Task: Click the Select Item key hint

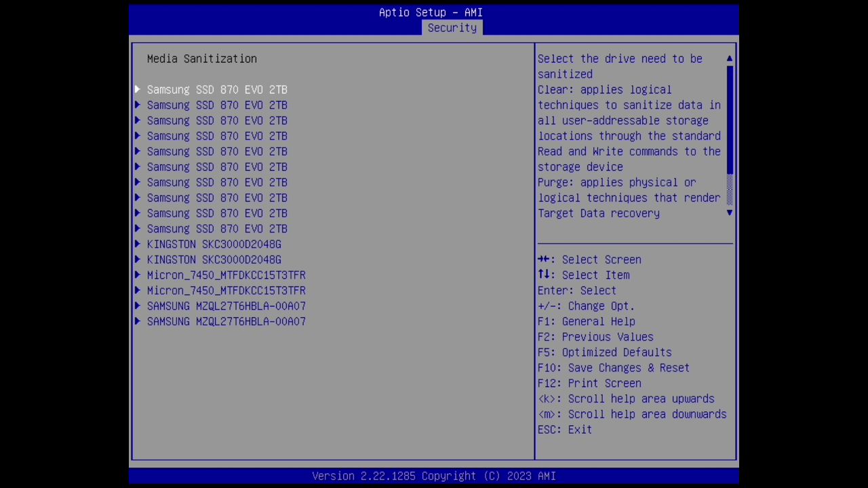Action: click(584, 275)
